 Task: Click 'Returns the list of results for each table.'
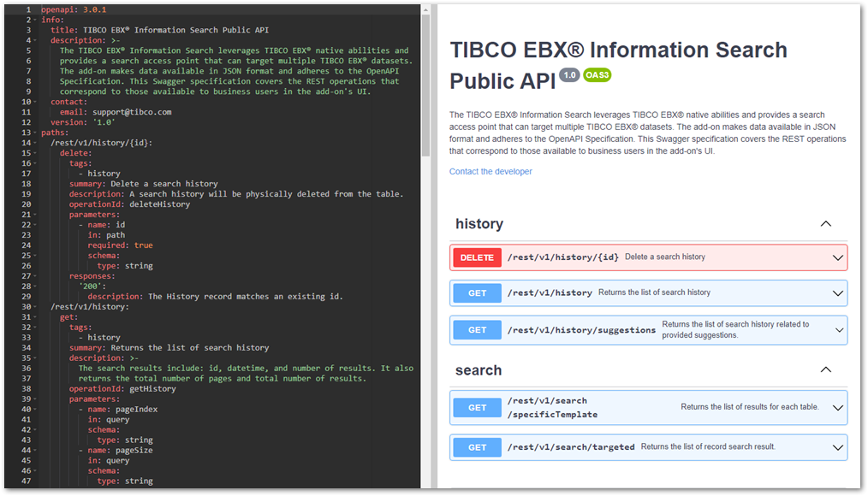pos(750,407)
